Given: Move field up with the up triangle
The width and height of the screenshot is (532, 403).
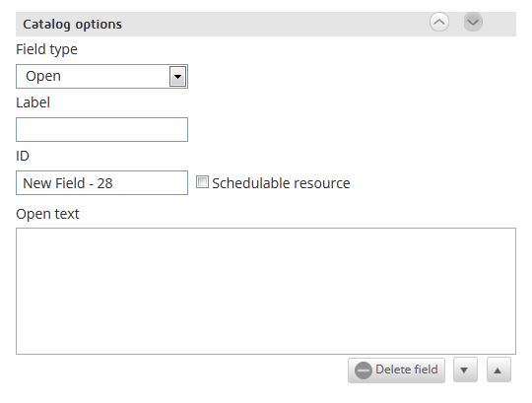Looking at the screenshot, I should click(x=499, y=370).
